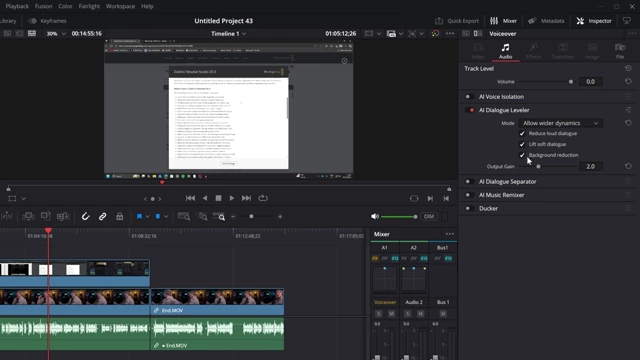Toggle position lock padlock icon
Viewport: 640px width, 360px height.
pos(120,217)
